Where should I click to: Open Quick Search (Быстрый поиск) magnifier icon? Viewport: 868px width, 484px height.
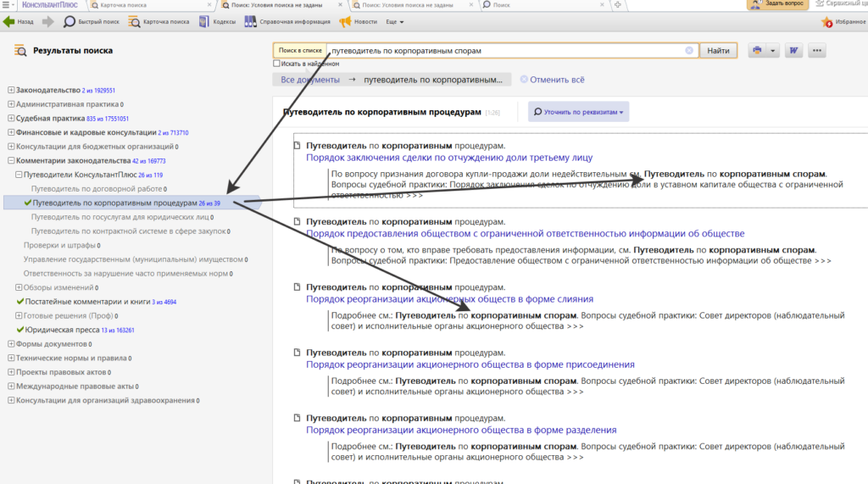point(70,21)
